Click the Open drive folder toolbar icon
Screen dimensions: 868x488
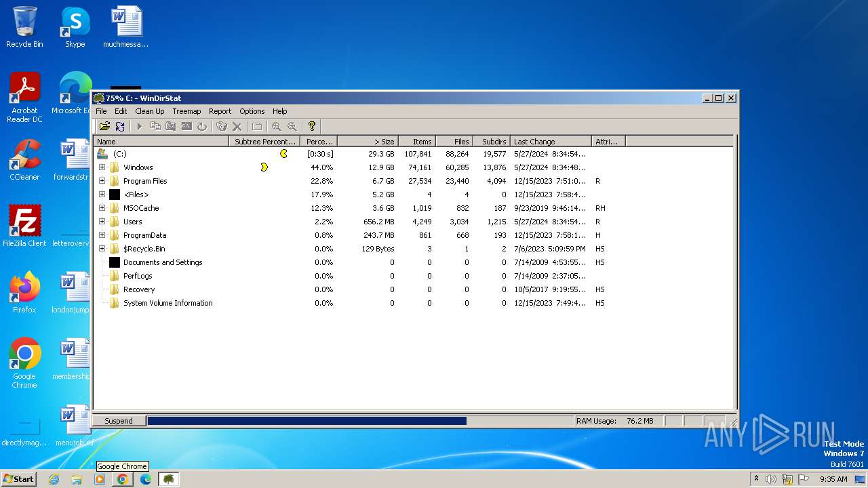point(104,126)
